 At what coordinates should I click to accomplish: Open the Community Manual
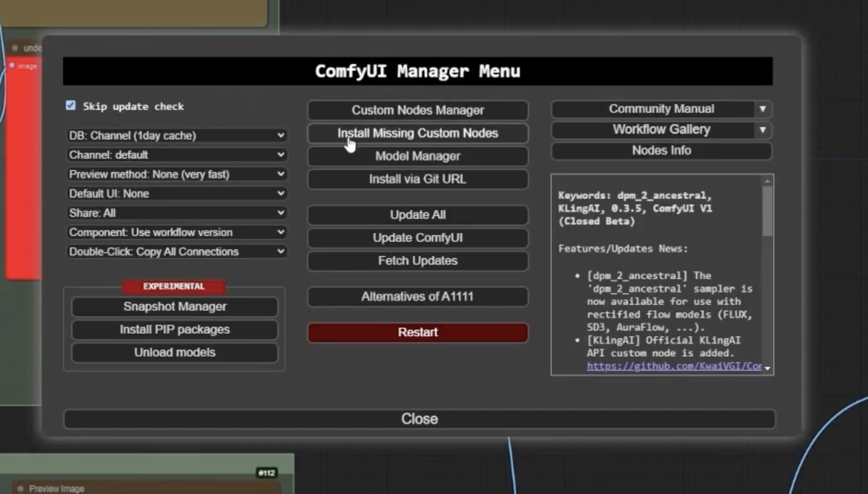pos(653,109)
